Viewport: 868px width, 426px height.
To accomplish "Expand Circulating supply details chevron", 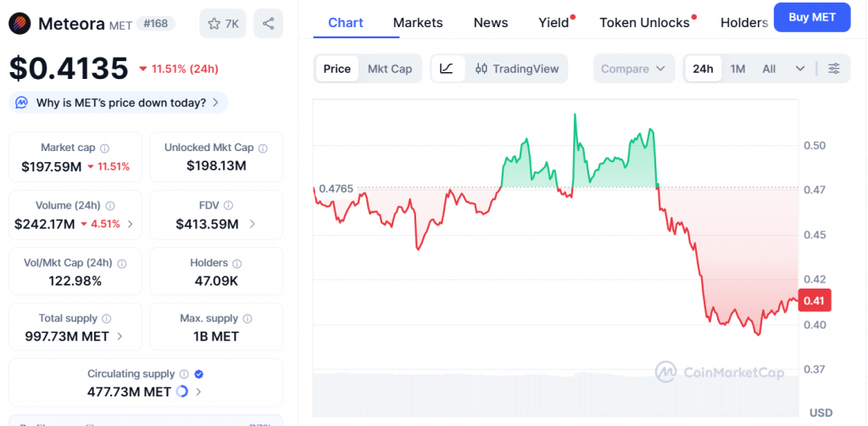I will click(x=198, y=392).
